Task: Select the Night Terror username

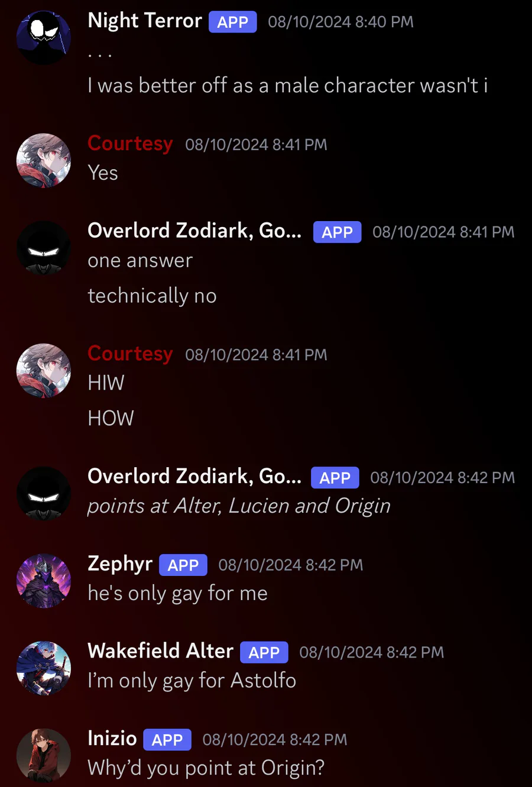Action: click(145, 21)
